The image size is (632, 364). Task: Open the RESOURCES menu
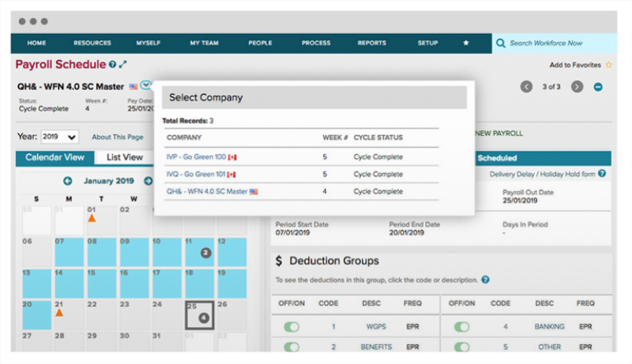click(92, 43)
